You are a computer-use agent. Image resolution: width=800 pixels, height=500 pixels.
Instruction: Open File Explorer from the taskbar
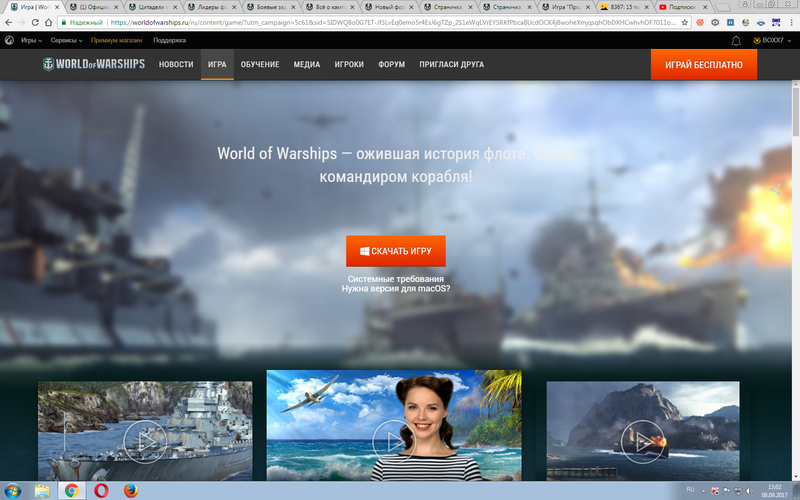(x=42, y=491)
